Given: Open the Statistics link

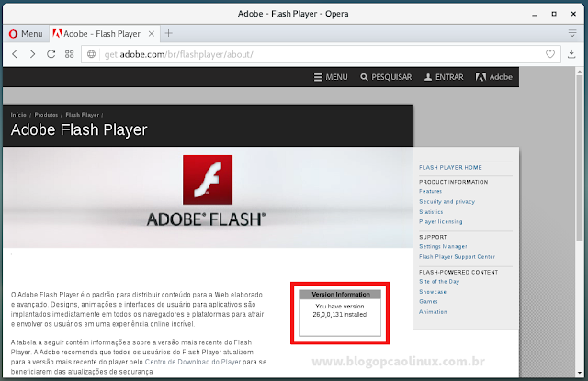Looking at the screenshot, I should click(x=431, y=212).
